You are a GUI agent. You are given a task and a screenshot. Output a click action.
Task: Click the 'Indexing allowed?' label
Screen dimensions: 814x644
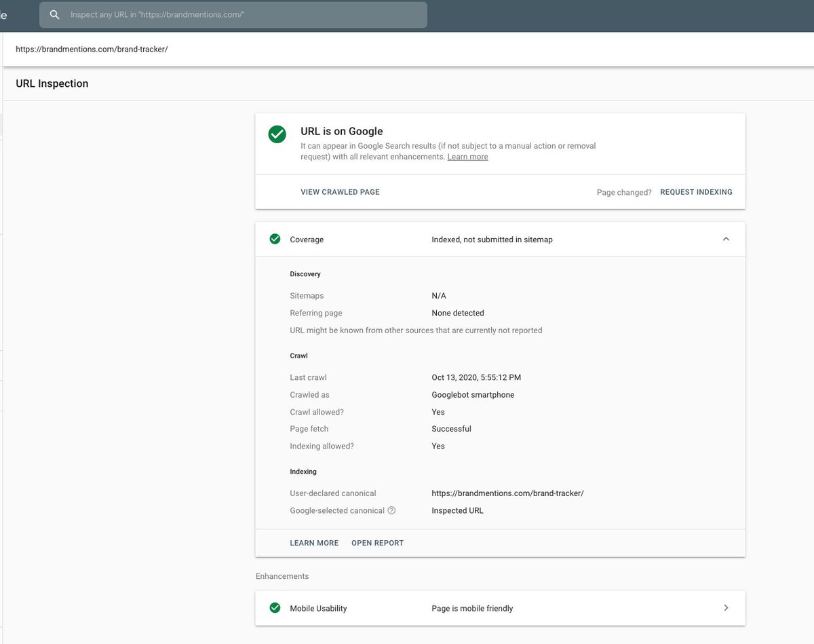tap(322, 446)
